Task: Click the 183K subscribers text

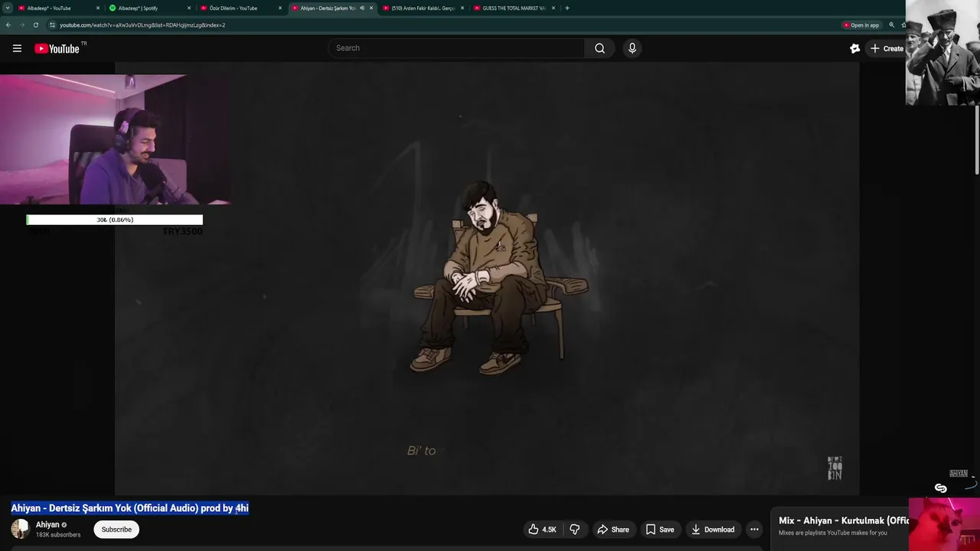Action: coord(58,534)
